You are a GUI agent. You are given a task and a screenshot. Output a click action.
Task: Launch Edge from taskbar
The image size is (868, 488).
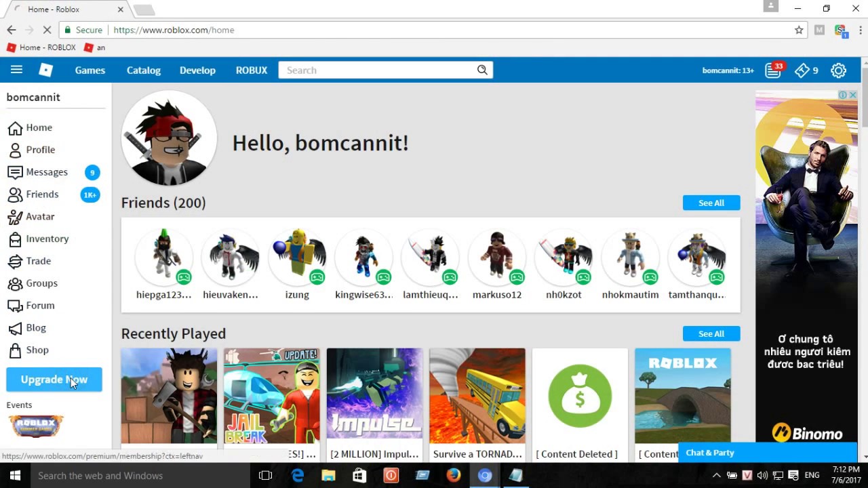point(298,476)
